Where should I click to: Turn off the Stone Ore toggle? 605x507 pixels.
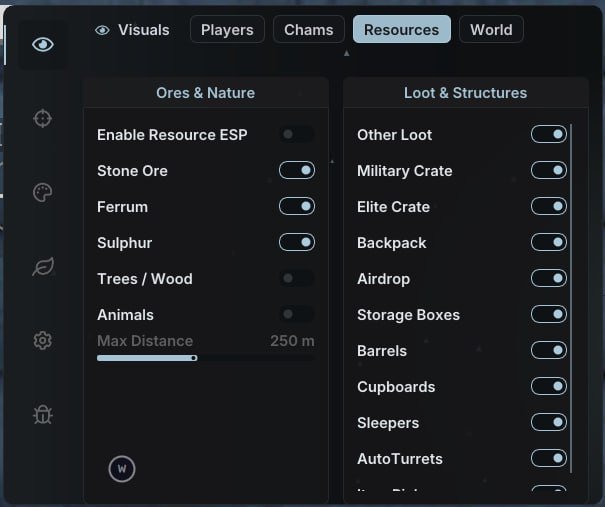[x=297, y=170]
